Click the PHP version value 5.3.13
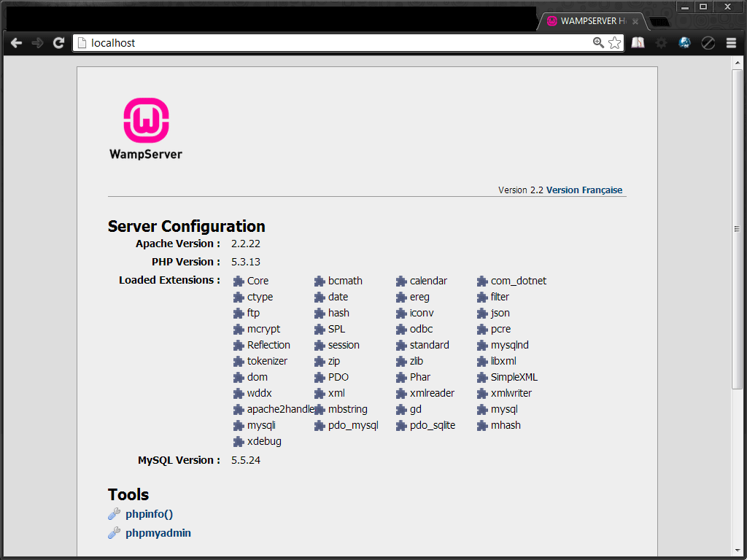Screen dimensions: 747x560 (x=246, y=262)
